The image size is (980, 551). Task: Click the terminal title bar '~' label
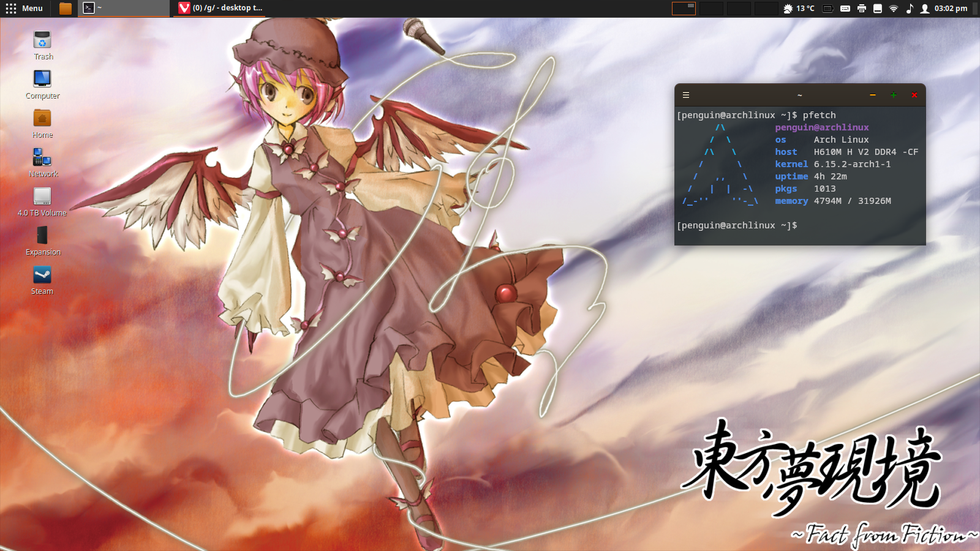799,95
